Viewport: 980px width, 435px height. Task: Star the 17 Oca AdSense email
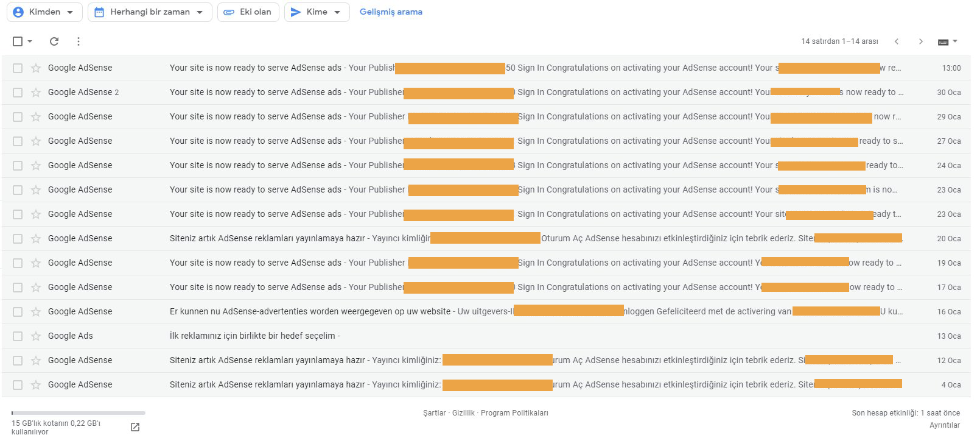pos(36,288)
